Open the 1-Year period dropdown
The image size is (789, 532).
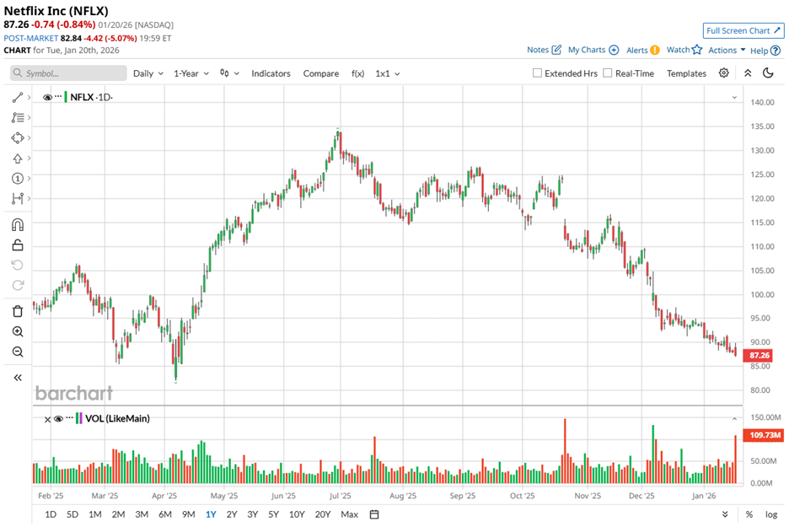coord(191,73)
